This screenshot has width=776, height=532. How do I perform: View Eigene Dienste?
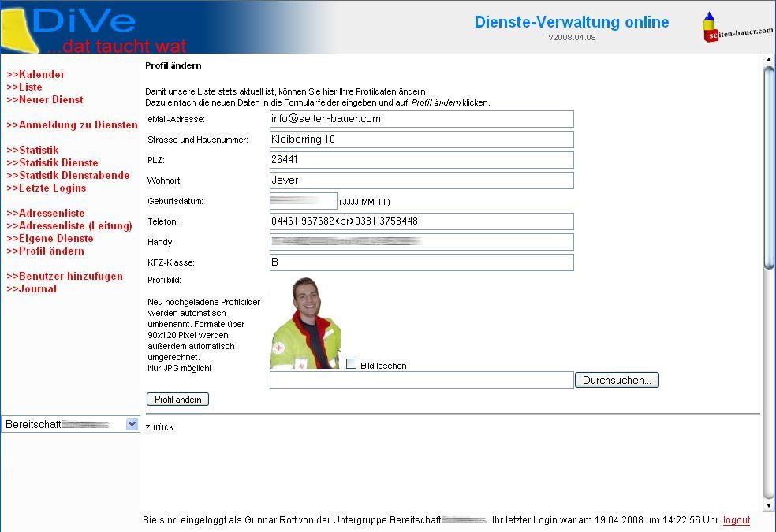50,238
